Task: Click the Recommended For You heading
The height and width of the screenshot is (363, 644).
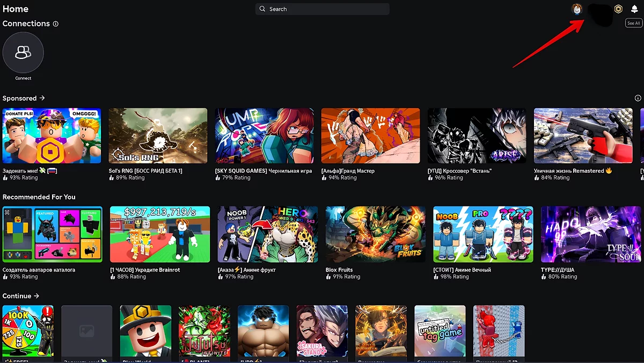Action: coord(39,197)
